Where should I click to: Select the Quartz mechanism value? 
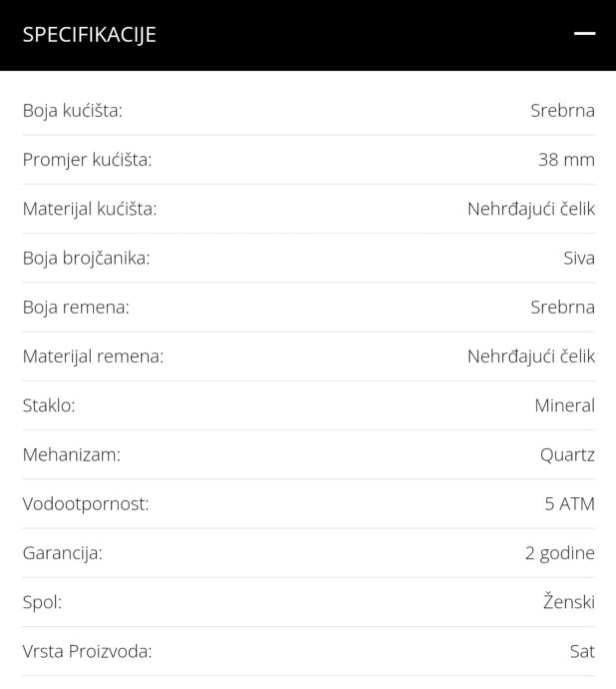(x=567, y=454)
